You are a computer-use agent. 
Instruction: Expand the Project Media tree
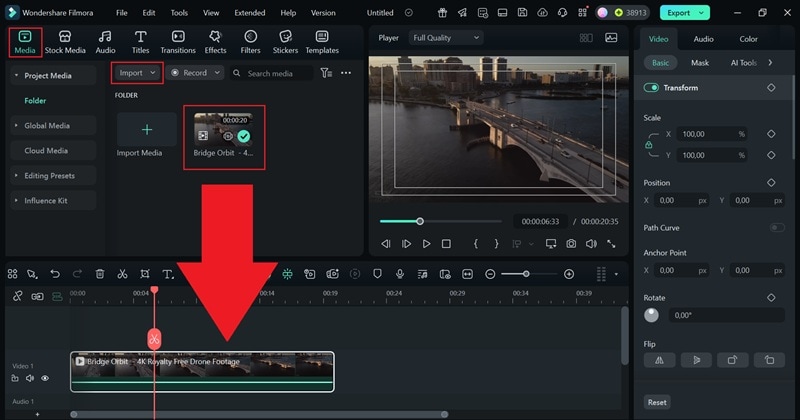(x=16, y=76)
